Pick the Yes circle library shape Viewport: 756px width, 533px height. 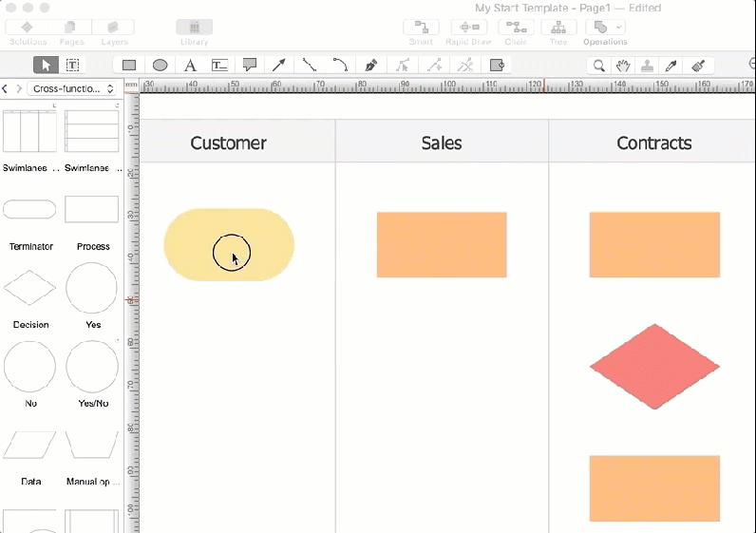click(91, 288)
